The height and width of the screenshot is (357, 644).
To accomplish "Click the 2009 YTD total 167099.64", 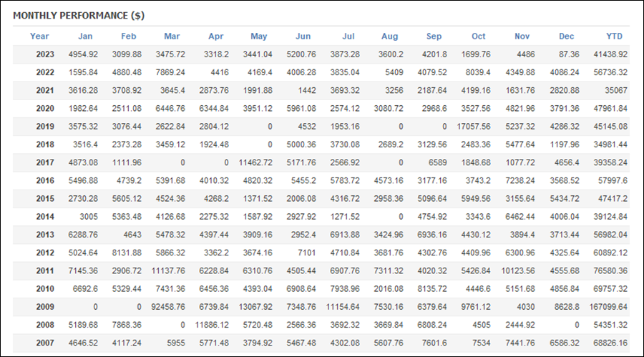I will pyautogui.click(x=608, y=307).
